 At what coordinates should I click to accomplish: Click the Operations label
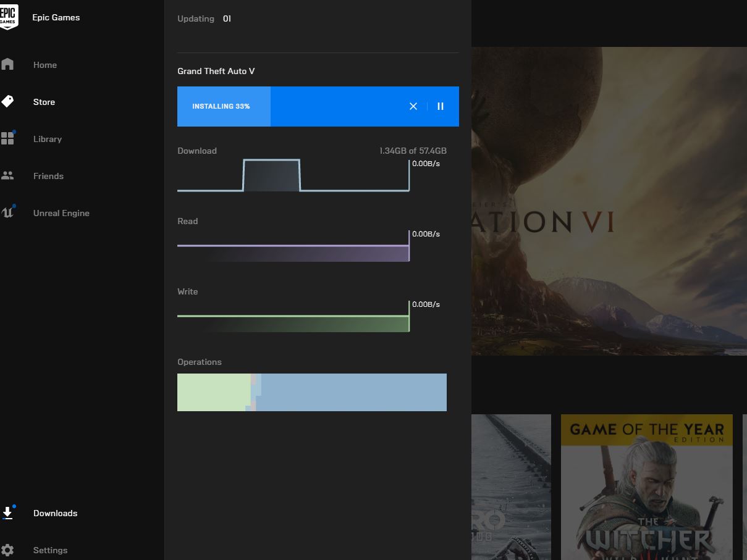click(199, 362)
